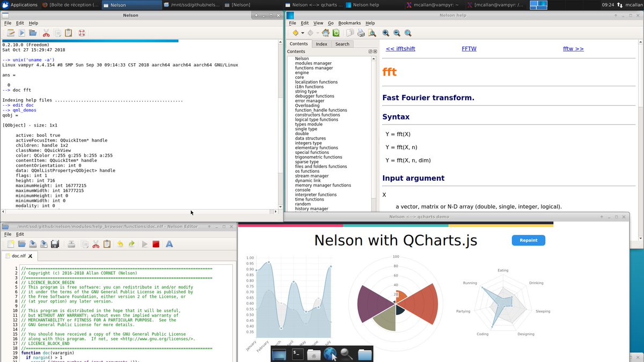
Task: Select 'debugger functions' in Contents tree
Action: [314, 96]
